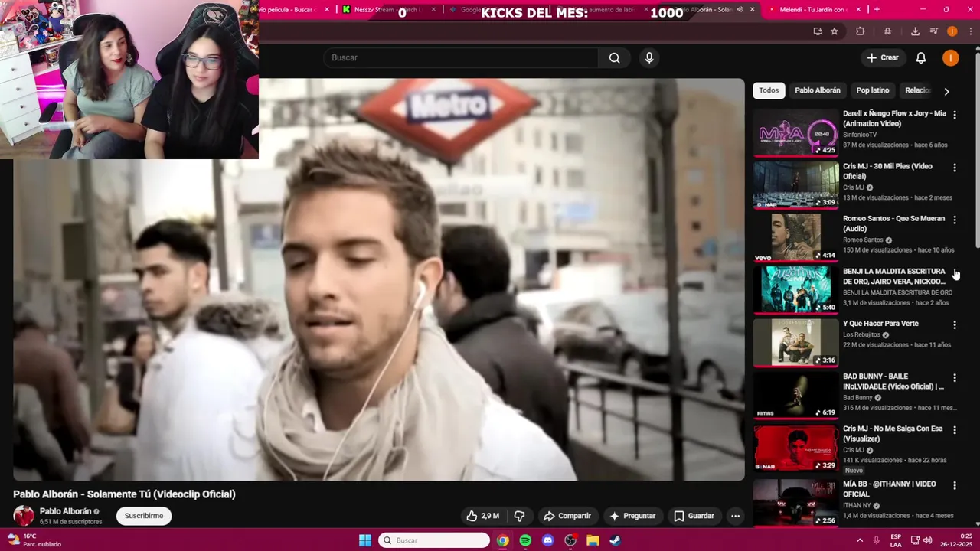The width and height of the screenshot is (980, 551).
Task: Dislike the Pablo Alborán video
Action: (x=519, y=516)
